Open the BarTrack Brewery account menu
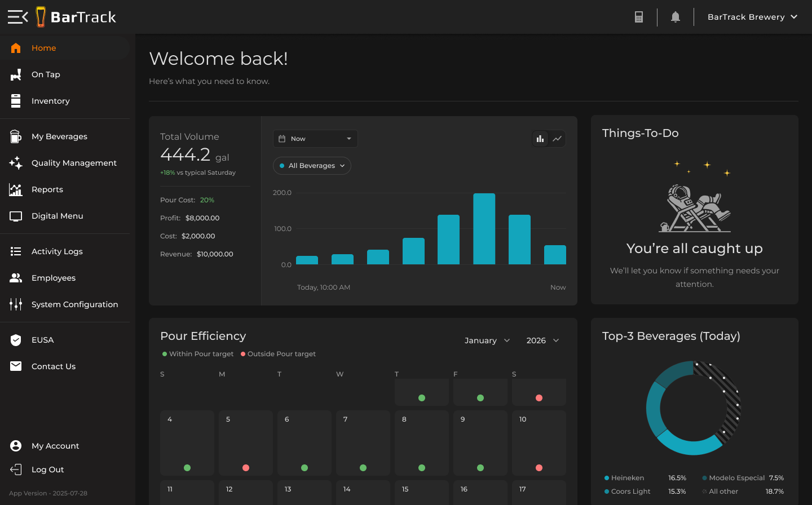This screenshot has width=812, height=505. pos(752,16)
